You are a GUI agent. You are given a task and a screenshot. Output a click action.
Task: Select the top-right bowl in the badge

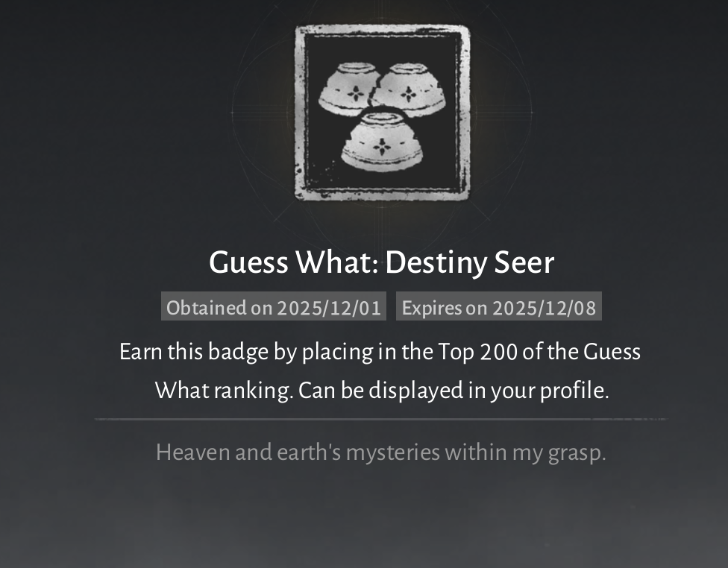pyautogui.click(x=410, y=89)
